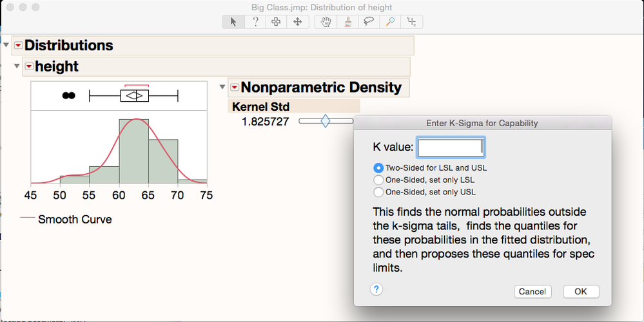The image size is (644, 322).
Task: Click the histogram bar between 65 and 70
Action: [163, 162]
